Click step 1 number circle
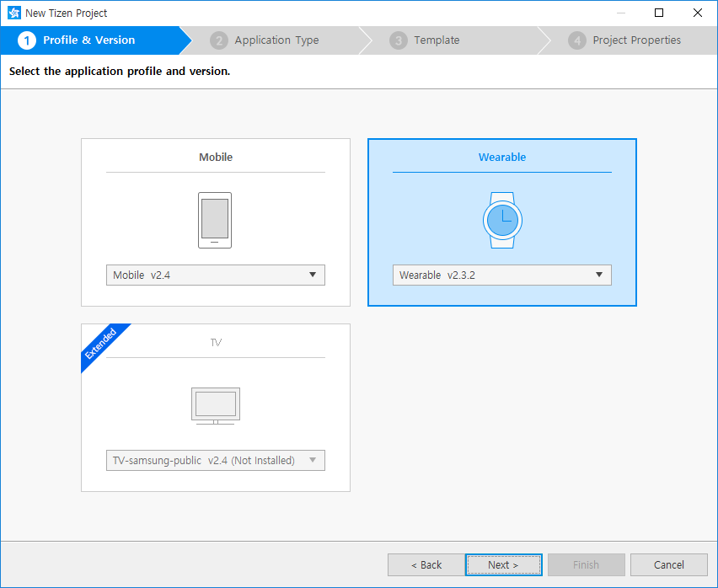 pos(27,40)
